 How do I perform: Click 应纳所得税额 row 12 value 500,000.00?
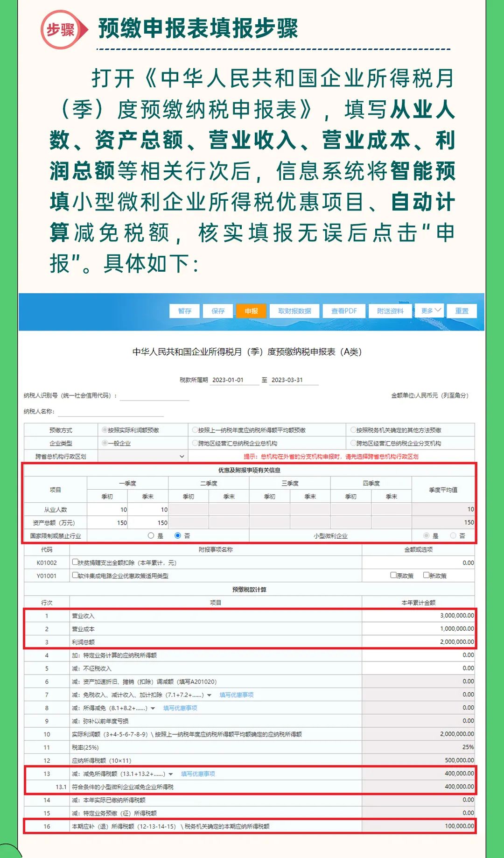[418, 760]
